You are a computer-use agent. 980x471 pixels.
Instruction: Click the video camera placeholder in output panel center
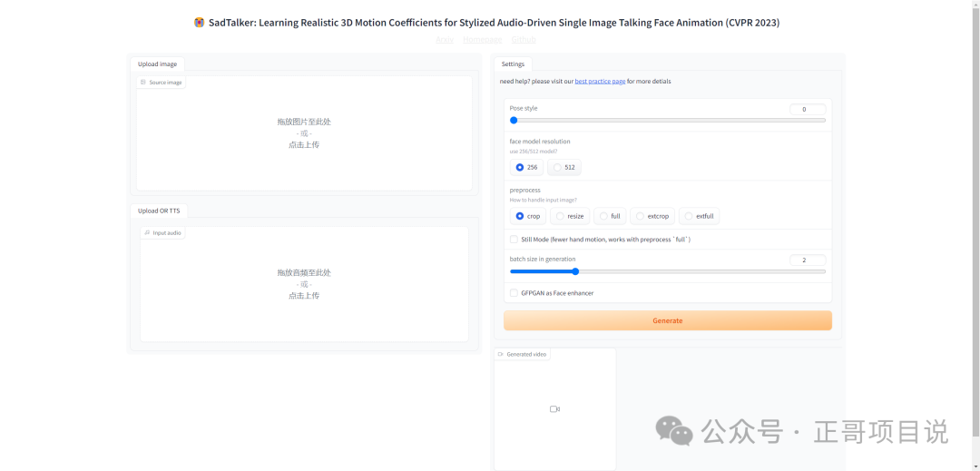coord(554,409)
